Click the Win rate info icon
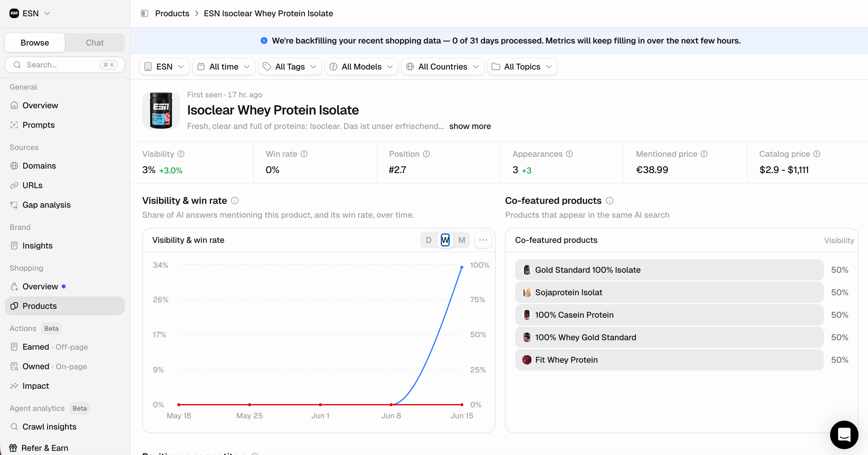Image resolution: width=868 pixels, height=455 pixels. point(304,154)
